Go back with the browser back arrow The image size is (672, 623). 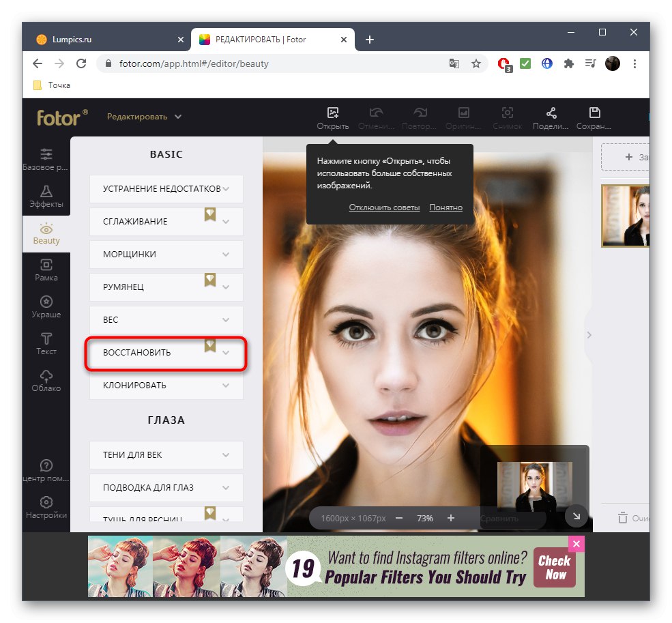coord(38,63)
